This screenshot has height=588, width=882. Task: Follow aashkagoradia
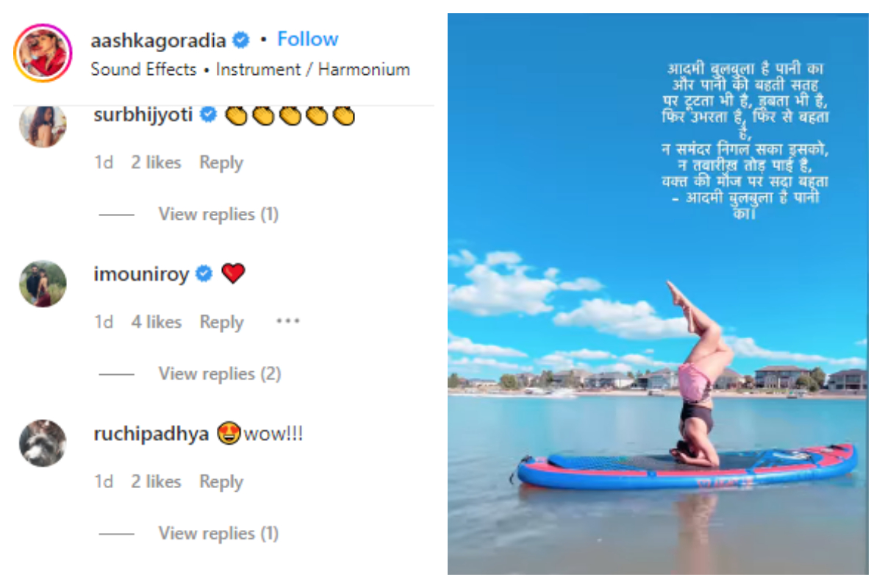(x=307, y=40)
